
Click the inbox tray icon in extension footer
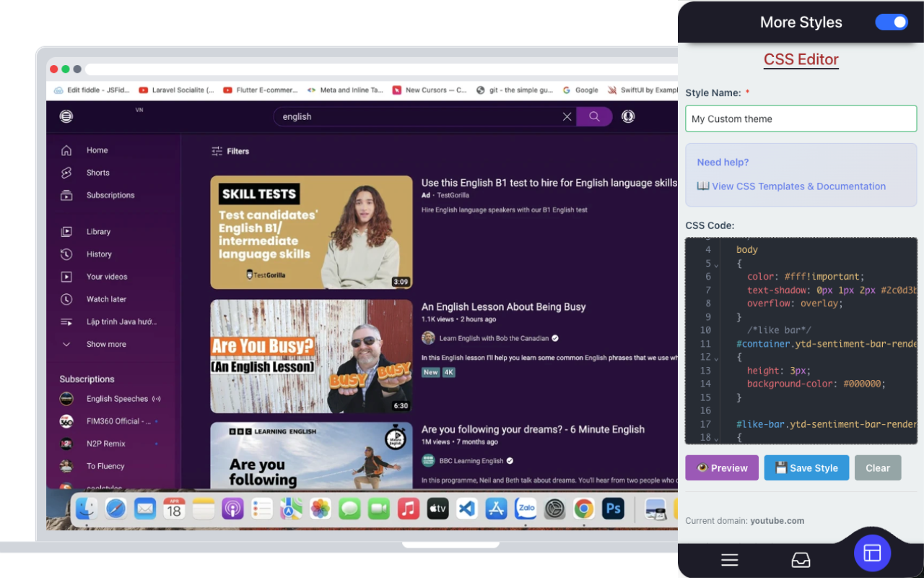(801, 560)
